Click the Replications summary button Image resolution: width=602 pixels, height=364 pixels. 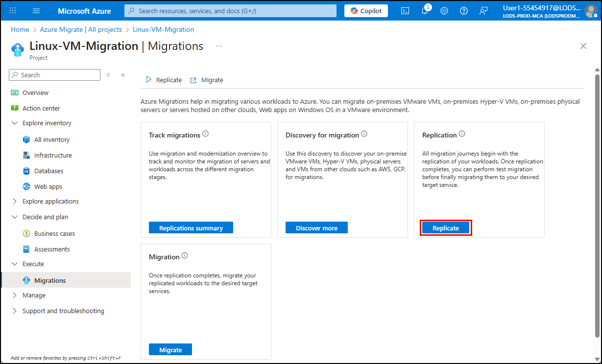[191, 227]
